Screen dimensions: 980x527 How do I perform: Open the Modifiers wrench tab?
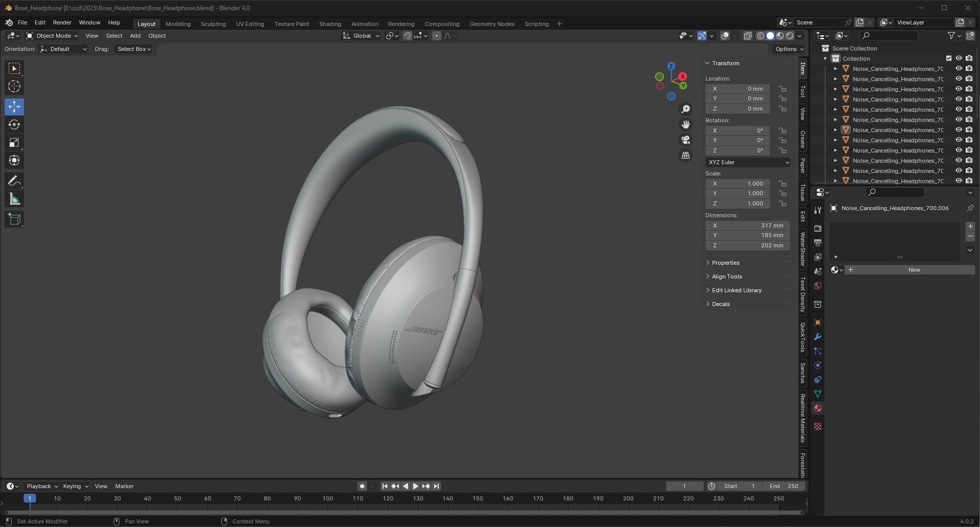pyautogui.click(x=818, y=337)
